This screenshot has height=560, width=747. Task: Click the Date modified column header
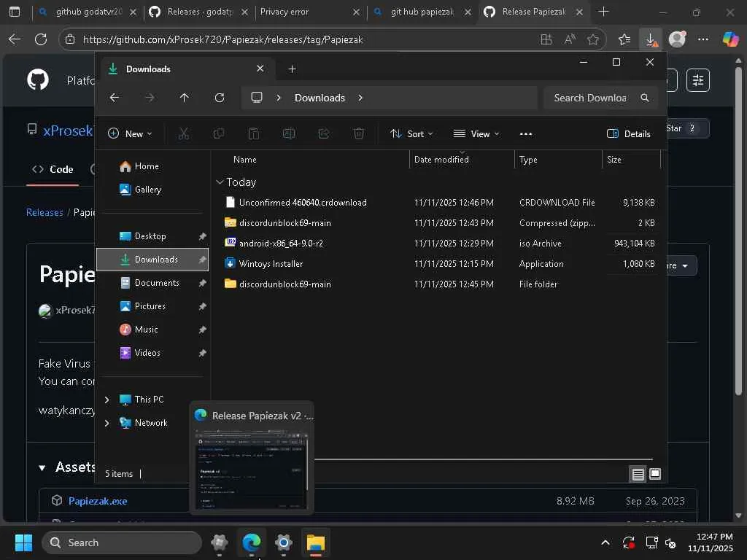click(462, 160)
